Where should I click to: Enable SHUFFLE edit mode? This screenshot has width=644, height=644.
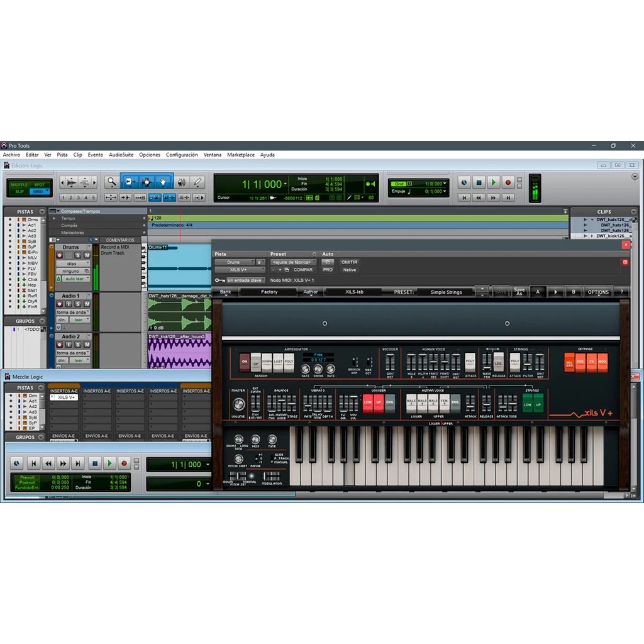[x=19, y=185]
